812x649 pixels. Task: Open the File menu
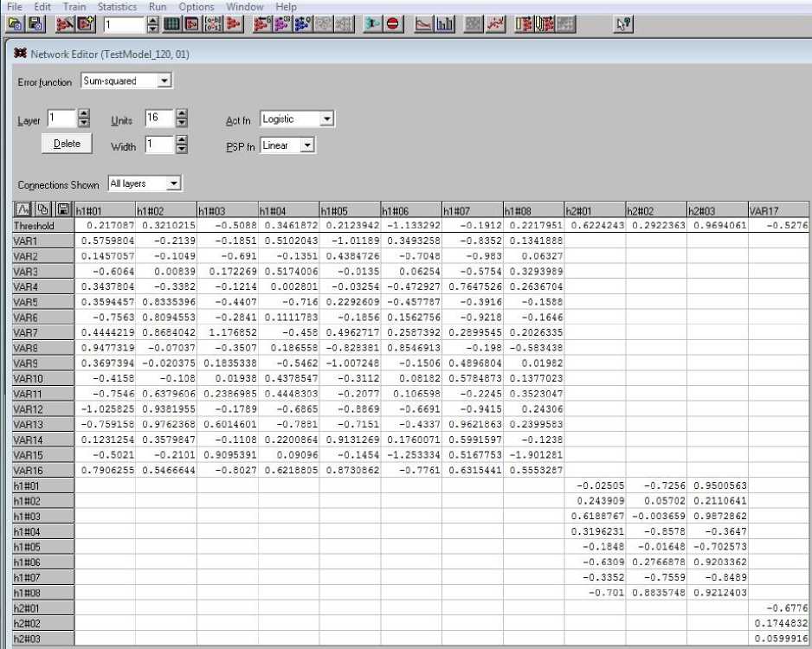pyautogui.click(x=15, y=7)
